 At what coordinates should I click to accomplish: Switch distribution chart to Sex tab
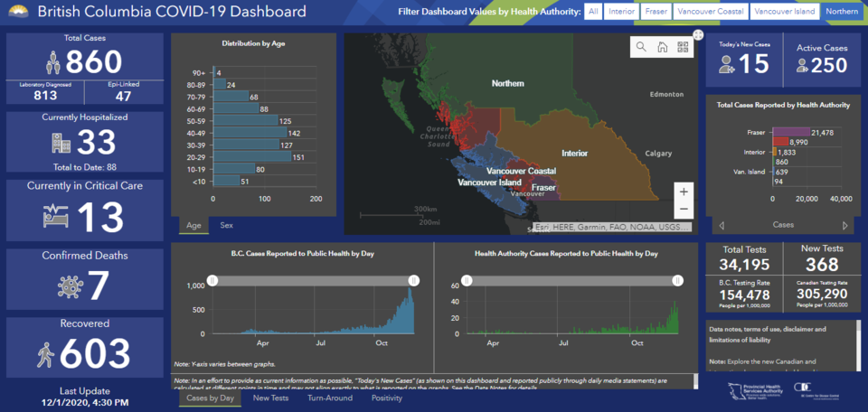tap(226, 225)
